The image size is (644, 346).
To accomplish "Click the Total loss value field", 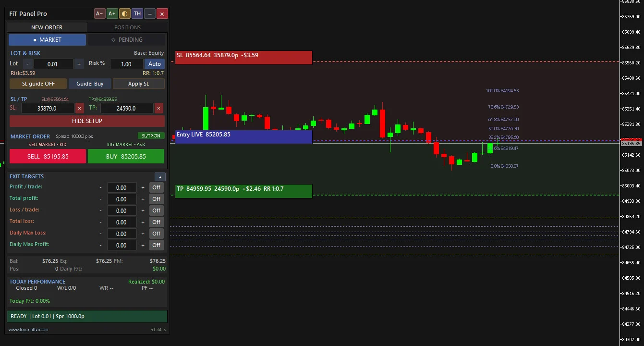I will (122, 222).
